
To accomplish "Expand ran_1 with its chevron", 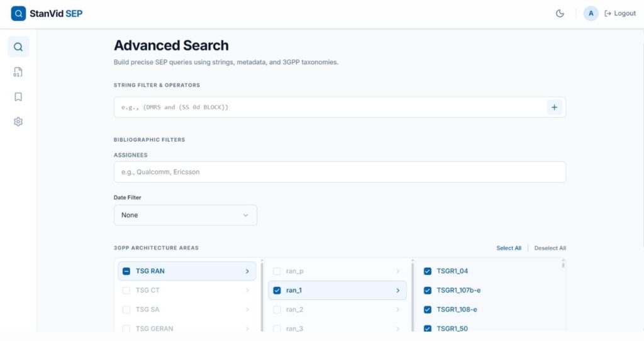I will click(x=397, y=291).
